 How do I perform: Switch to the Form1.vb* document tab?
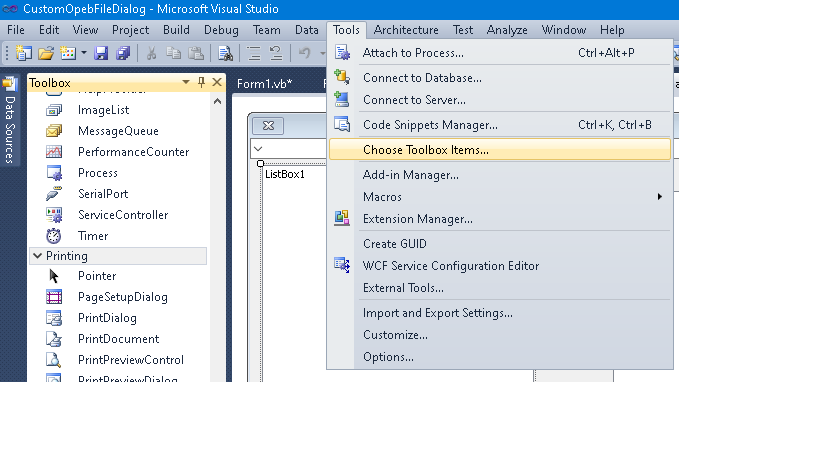point(264,84)
